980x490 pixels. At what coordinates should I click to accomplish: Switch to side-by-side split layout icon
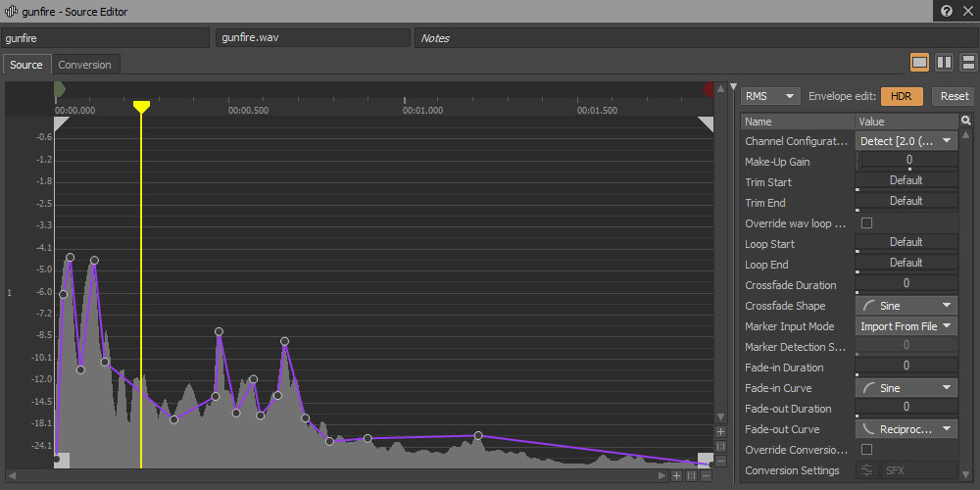pos(944,63)
